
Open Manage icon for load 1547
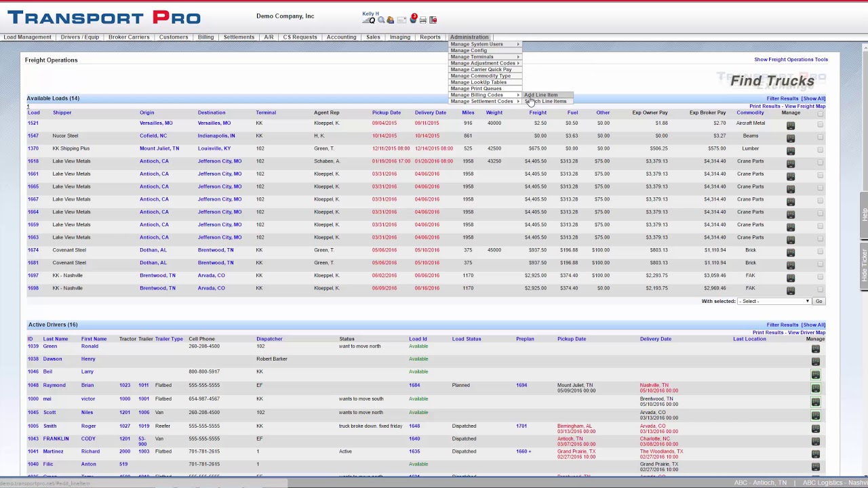click(x=791, y=138)
